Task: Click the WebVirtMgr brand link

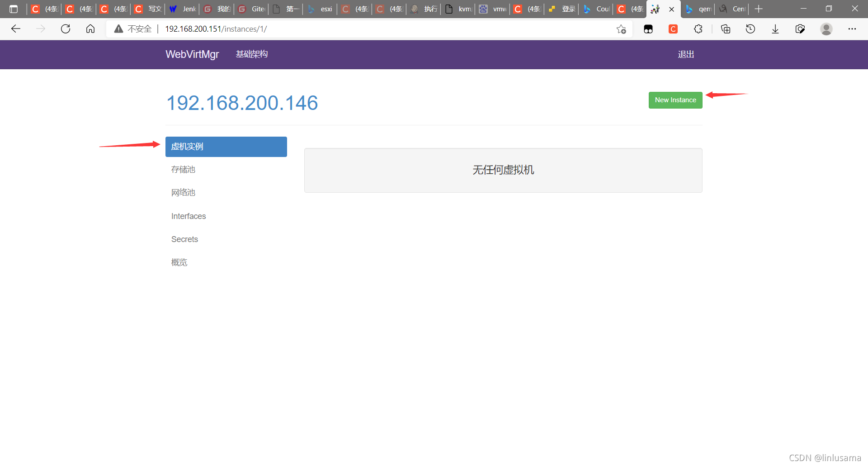Action: point(192,54)
